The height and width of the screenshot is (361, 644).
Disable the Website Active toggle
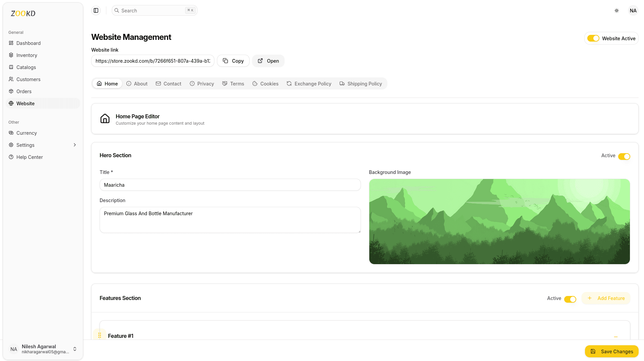593,38
